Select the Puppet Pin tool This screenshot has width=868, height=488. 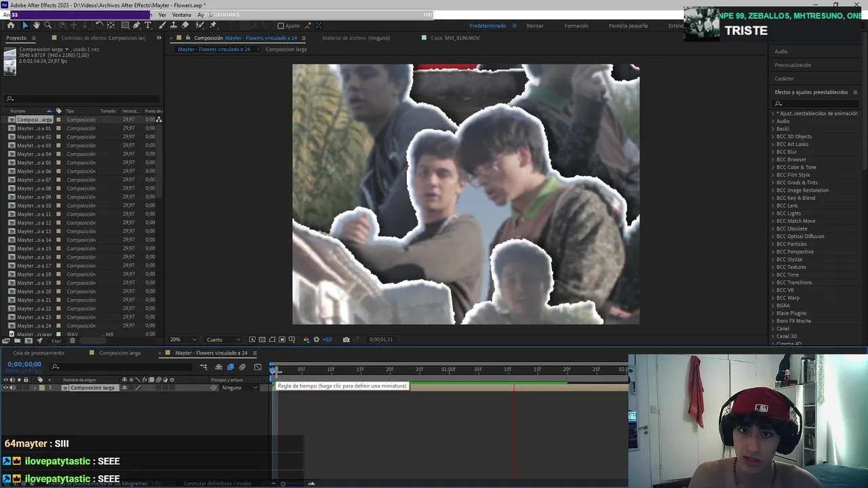pos(213,25)
